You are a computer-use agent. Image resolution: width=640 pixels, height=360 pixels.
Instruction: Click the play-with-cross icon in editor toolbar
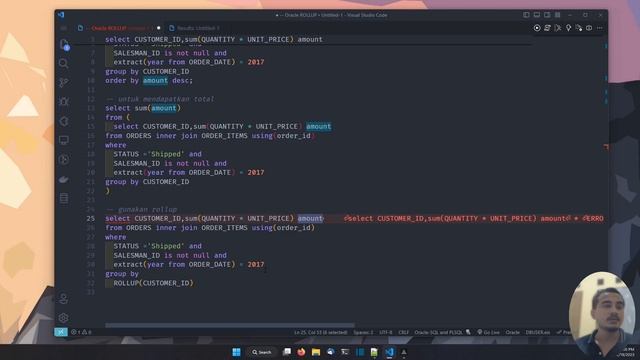click(558, 28)
